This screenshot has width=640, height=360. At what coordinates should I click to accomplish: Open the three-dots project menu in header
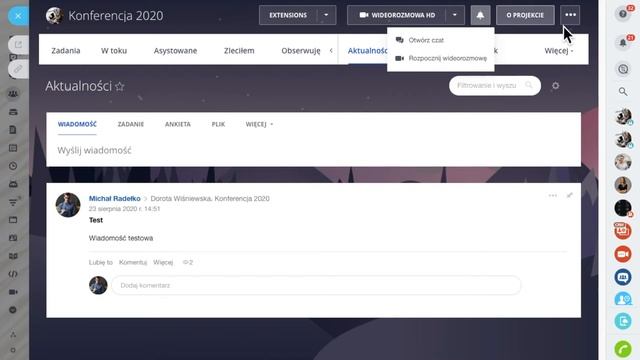coord(570,15)
